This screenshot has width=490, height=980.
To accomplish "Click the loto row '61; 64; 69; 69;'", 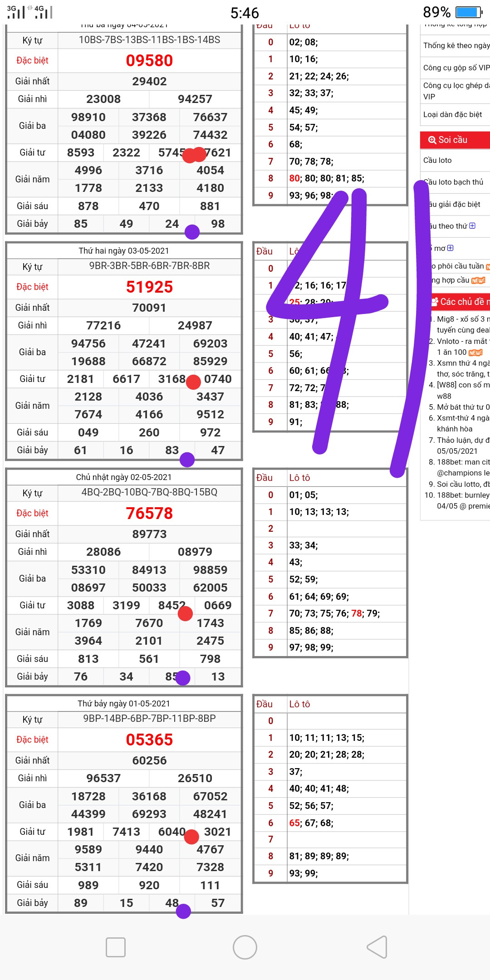I will (x=319, y=597).
